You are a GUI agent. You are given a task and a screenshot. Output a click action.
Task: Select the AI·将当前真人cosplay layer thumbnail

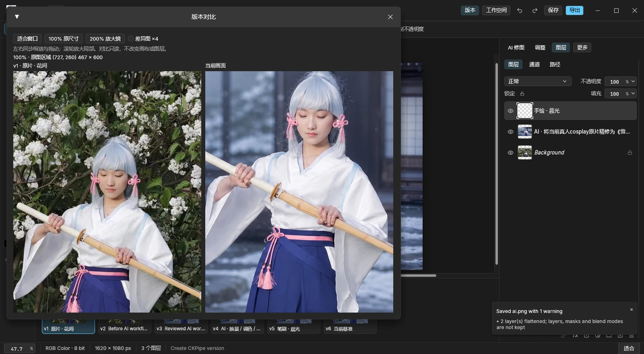[x=525, y=132]
